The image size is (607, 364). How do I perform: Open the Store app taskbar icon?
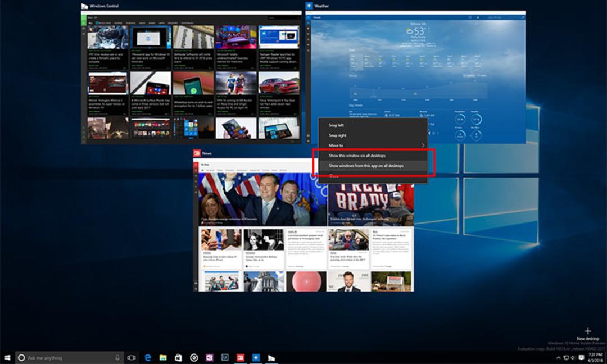click(x=179, y=358)
